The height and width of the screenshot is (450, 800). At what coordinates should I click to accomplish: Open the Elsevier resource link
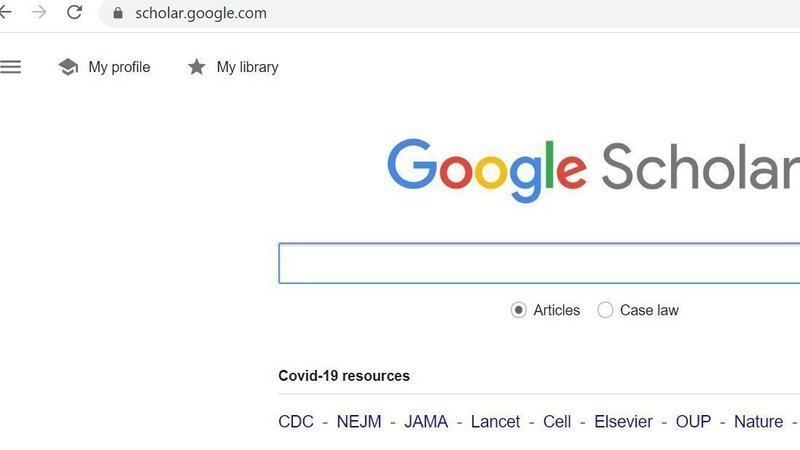623,422
